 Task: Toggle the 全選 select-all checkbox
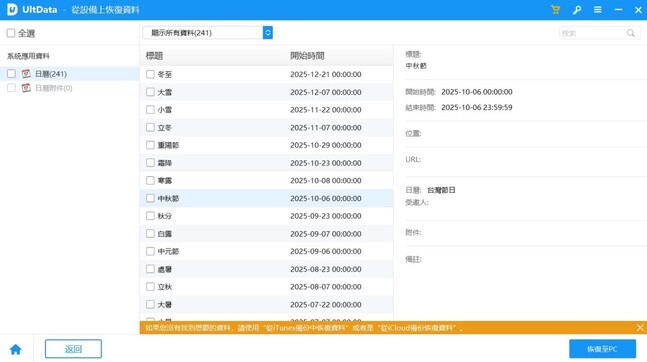pyautogui.click(x=11, y=33)
